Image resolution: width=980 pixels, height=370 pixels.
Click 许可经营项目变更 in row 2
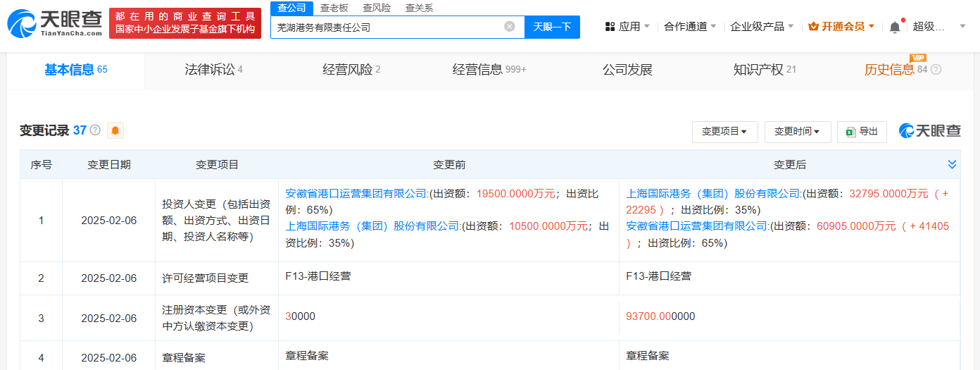click(206, 278)
